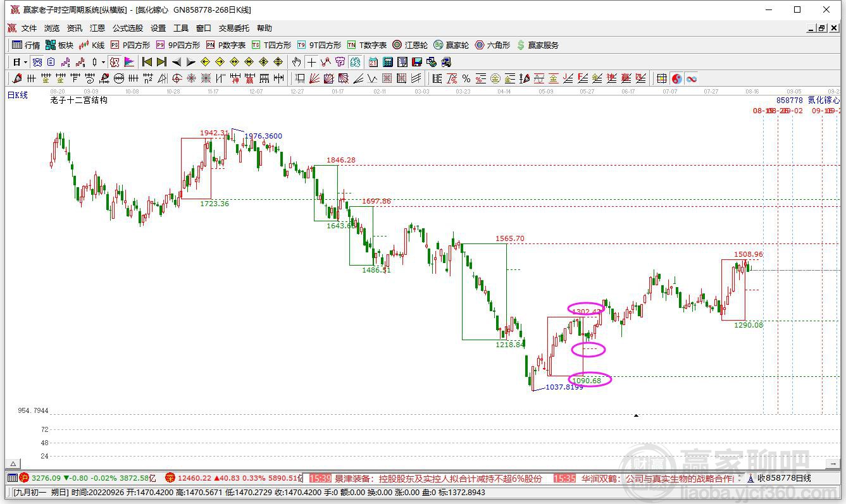Open the 工具 menu
The width and height of the screenshot is (846, 504).
[181, 28]
